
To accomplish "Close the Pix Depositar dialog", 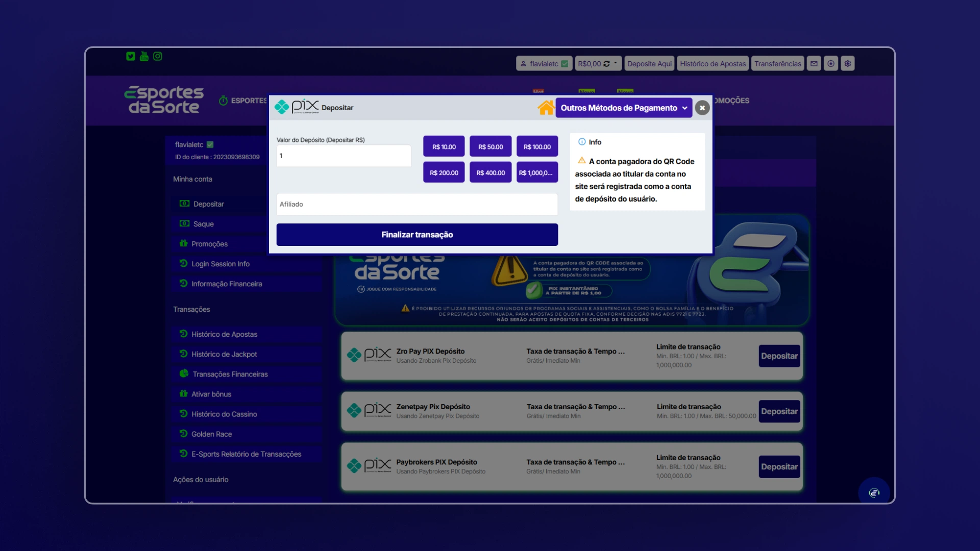I will [702, 108].
